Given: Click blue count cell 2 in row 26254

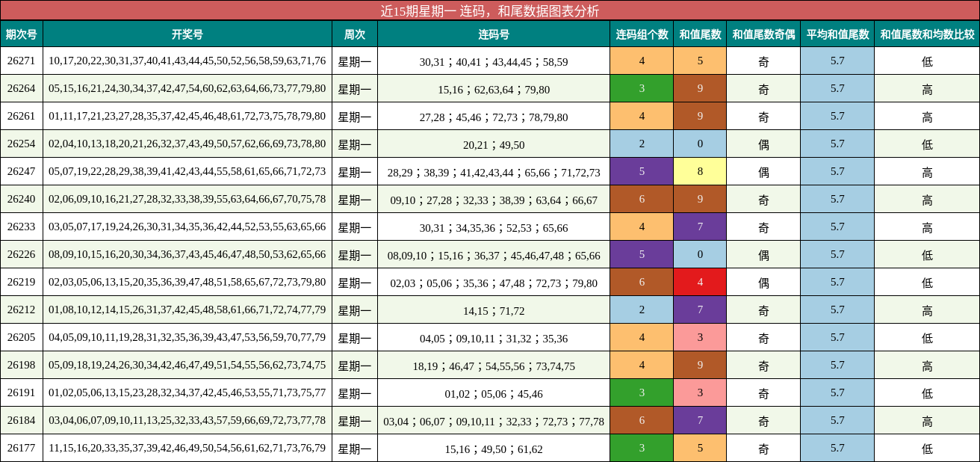Looking at the screenshot, I should [642, 144].
